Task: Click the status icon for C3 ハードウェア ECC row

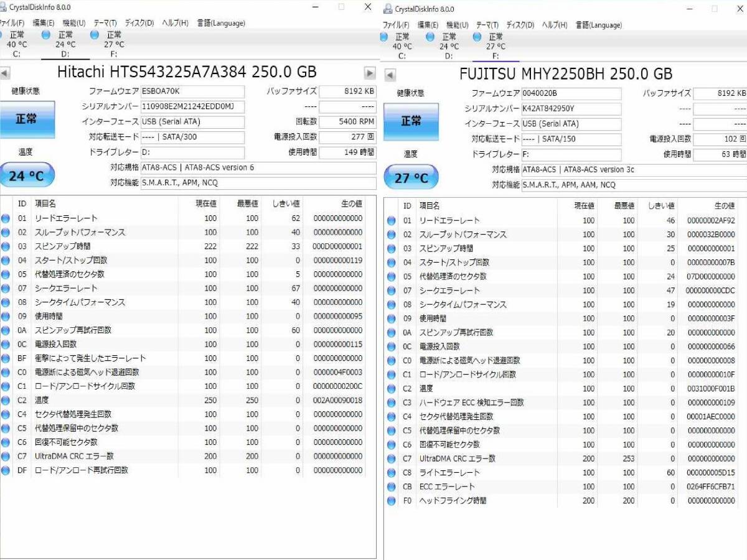Action: pos(391,403)
